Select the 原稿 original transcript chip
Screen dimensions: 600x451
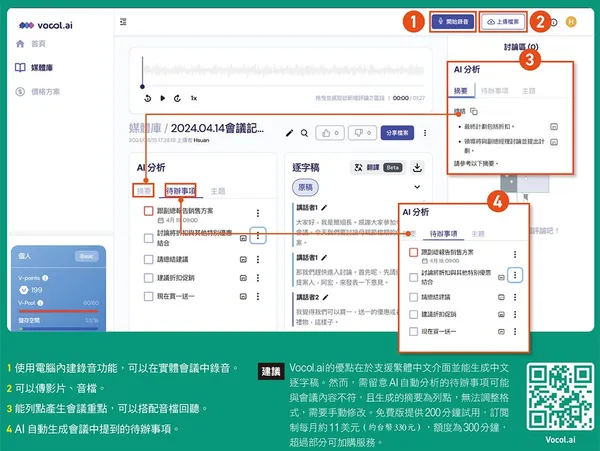click(x=305, y=187)
